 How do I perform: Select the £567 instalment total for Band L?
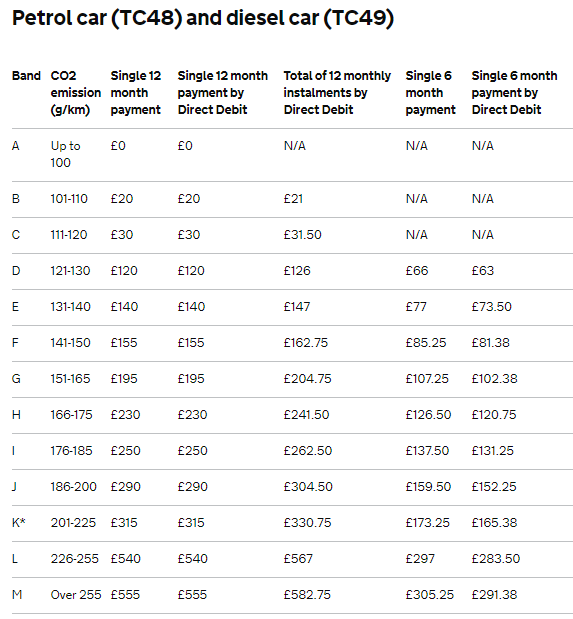(298, 559)
